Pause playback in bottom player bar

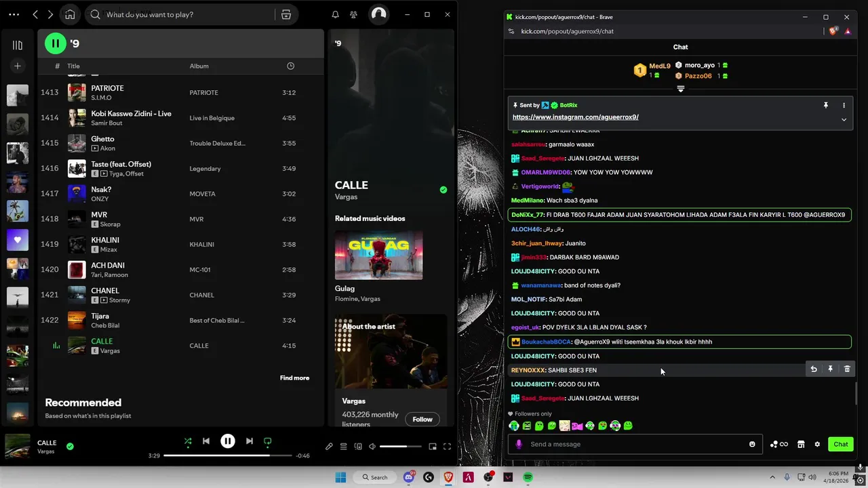(228, 441)
